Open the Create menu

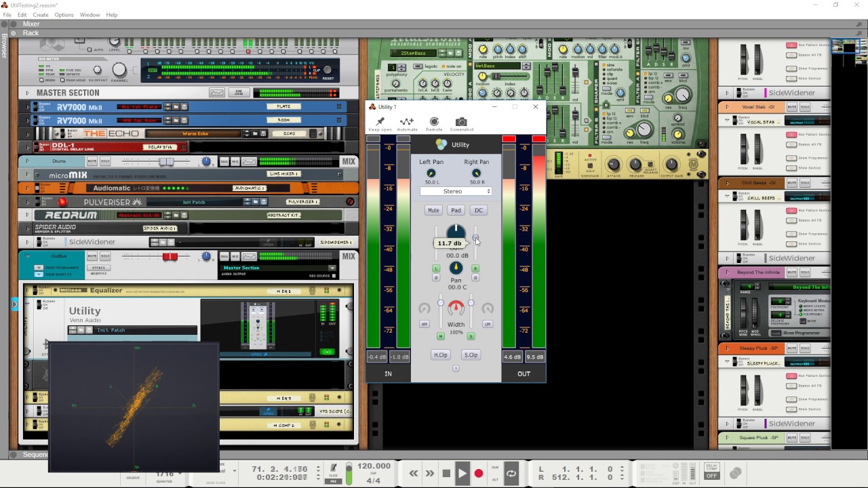coord(41,14)
